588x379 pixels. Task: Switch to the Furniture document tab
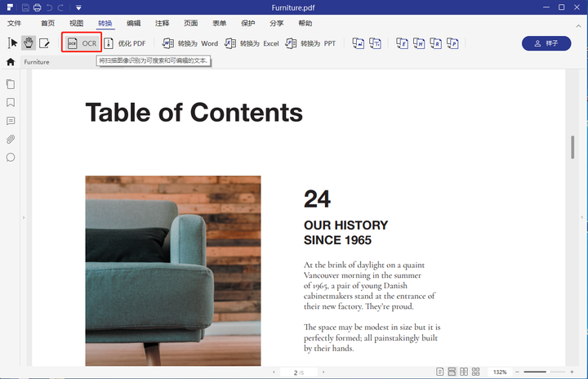pos(37,62)
